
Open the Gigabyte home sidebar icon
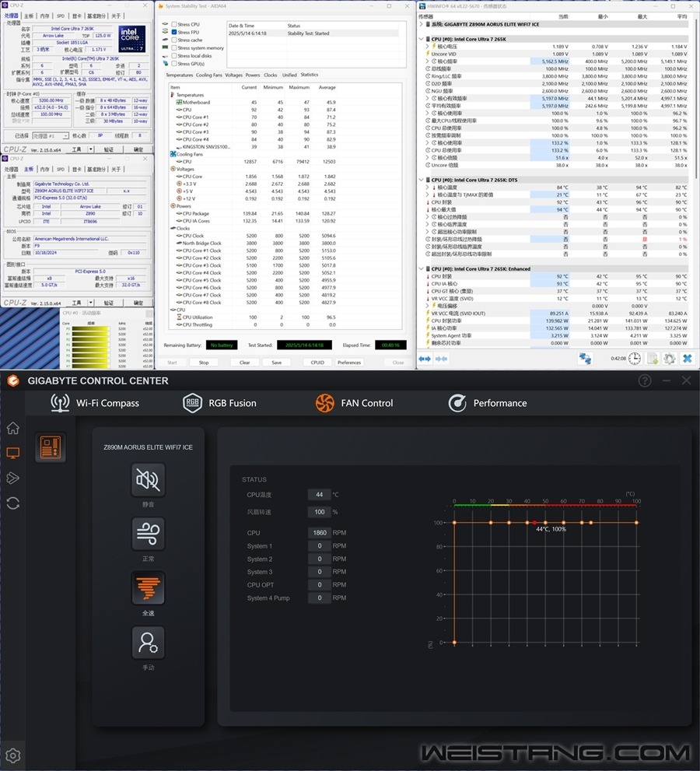[13, 428]
